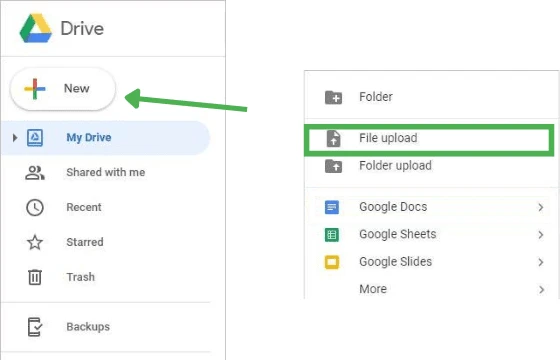Click the Google Drive logo

36,28
